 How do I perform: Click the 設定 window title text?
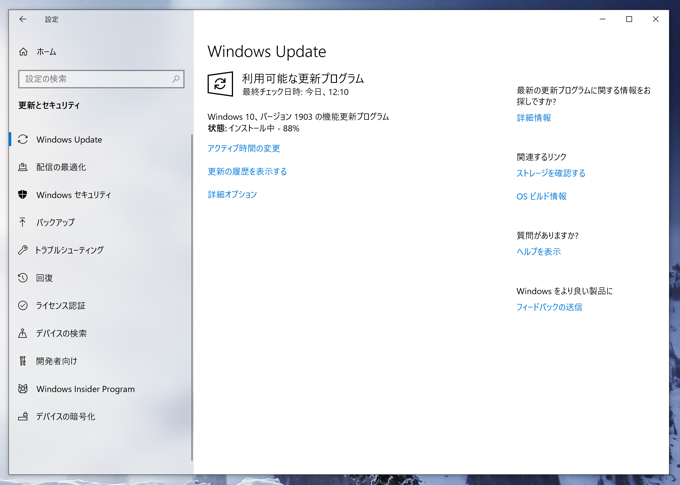coord(52,19)
